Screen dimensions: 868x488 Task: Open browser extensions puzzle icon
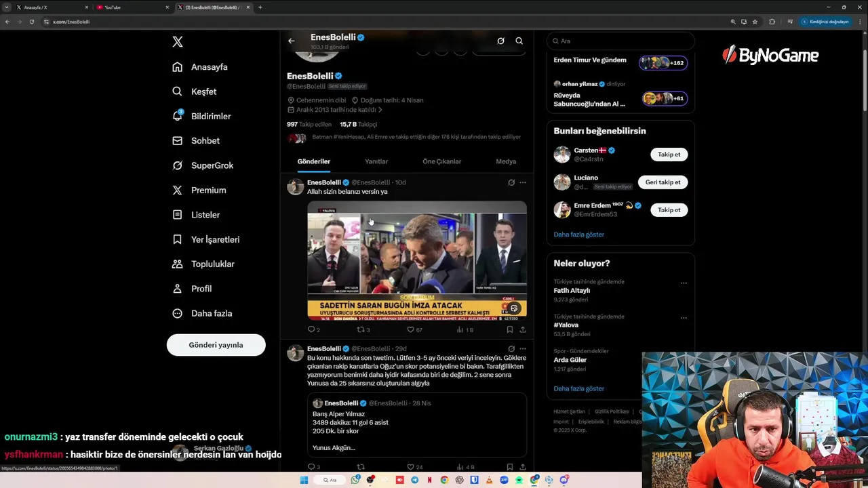tap(772, 22)
